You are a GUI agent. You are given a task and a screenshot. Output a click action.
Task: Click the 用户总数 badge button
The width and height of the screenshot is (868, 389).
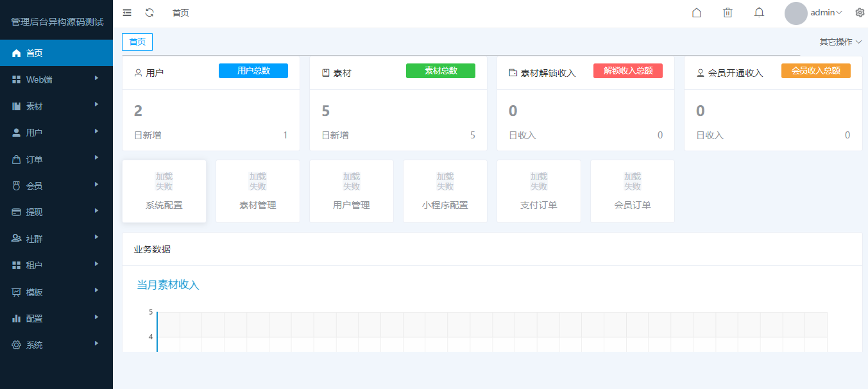[253, 70]
